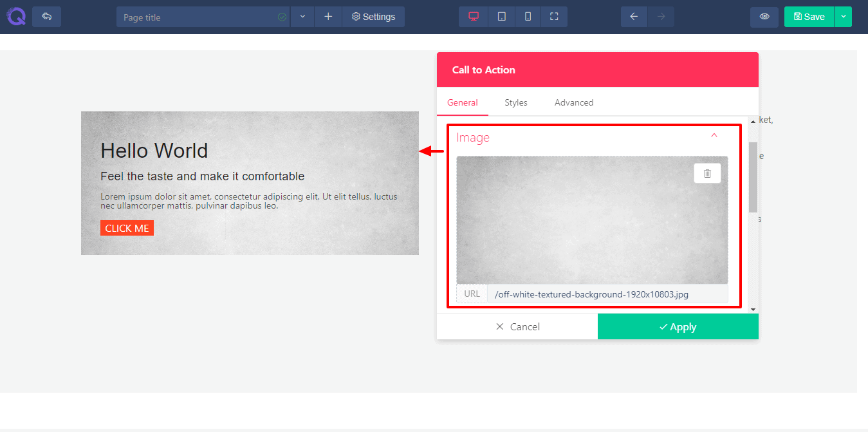Switch to tablet view mode

tap(501, 17)
